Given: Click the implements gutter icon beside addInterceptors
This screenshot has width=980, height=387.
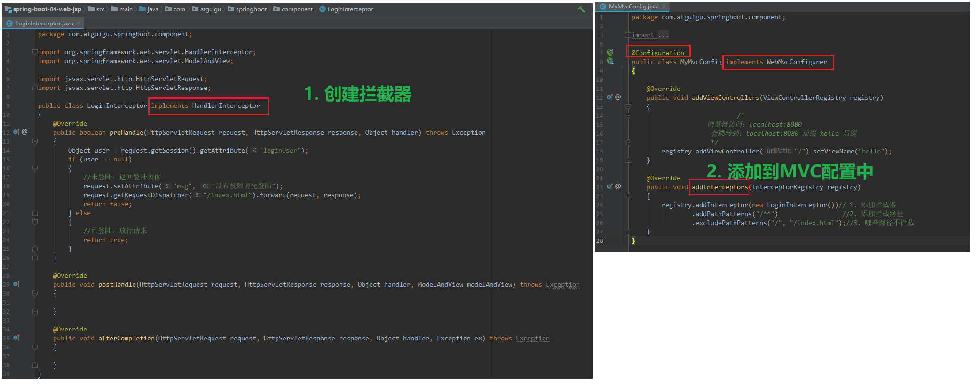Looking at the screenshot, I should [x=609, y=187].
